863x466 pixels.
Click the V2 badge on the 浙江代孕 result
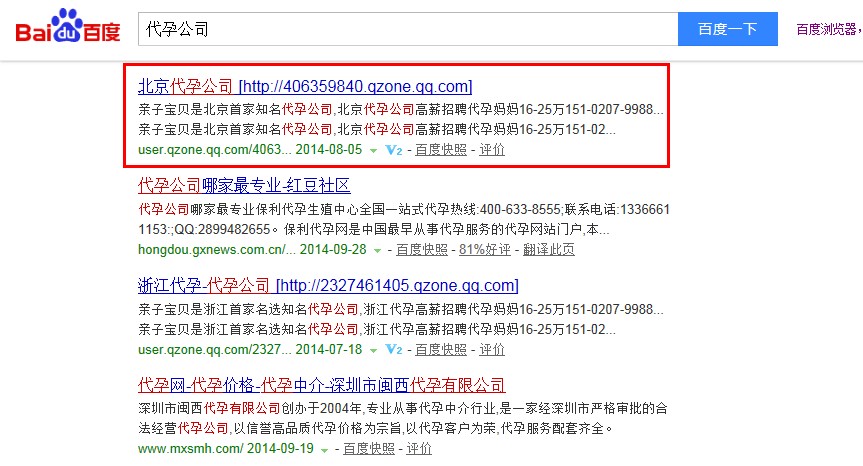click(x=394, y=350)
